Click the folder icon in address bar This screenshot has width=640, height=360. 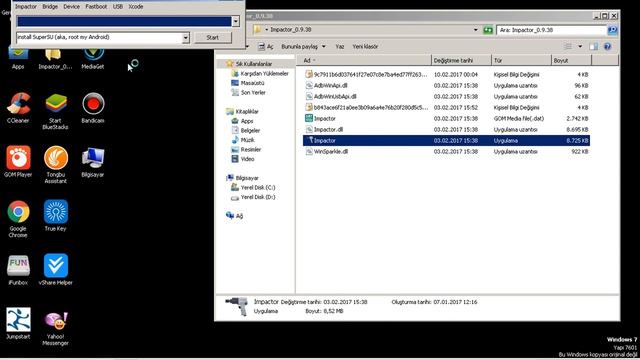tap(258, 30)
